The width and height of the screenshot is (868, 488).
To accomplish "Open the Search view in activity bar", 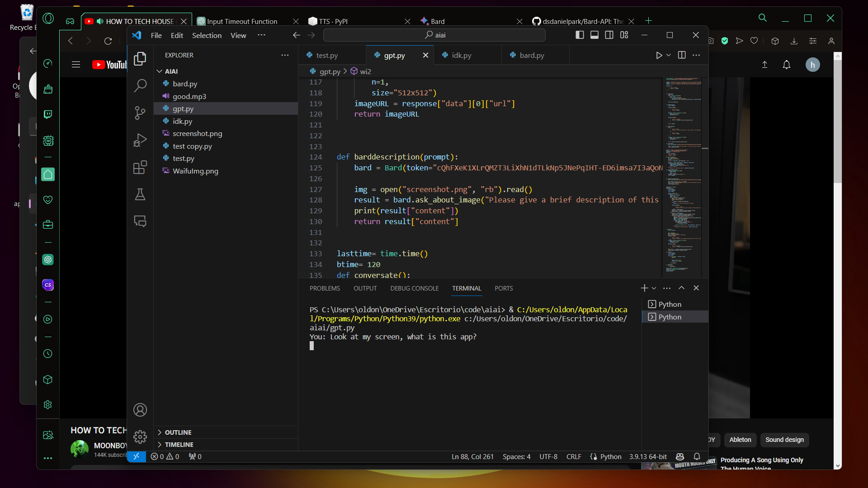I will click(x=140, y=85).
